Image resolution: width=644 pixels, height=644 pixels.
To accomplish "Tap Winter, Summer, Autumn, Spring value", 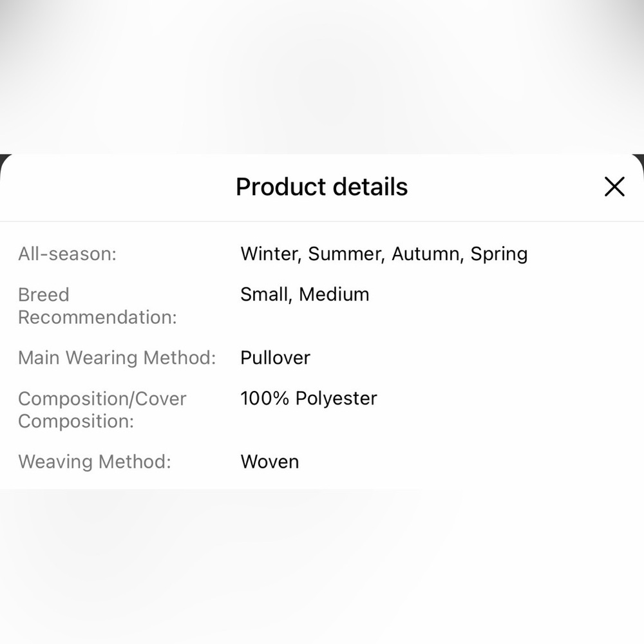I will coord(384,254).
